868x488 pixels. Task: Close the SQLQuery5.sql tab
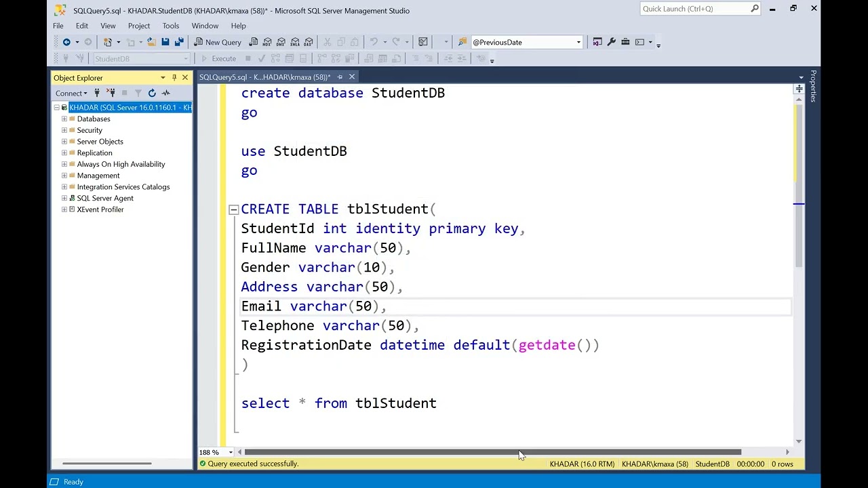coord(352,77)
